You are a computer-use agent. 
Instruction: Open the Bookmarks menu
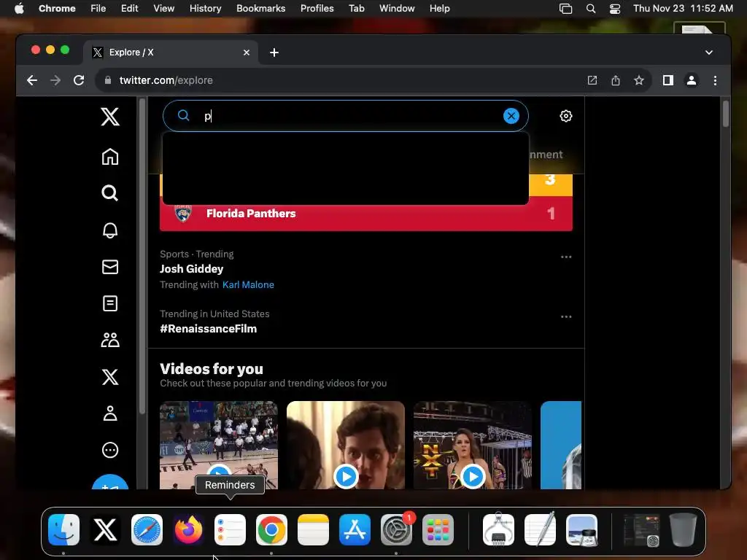pos(260,9)
